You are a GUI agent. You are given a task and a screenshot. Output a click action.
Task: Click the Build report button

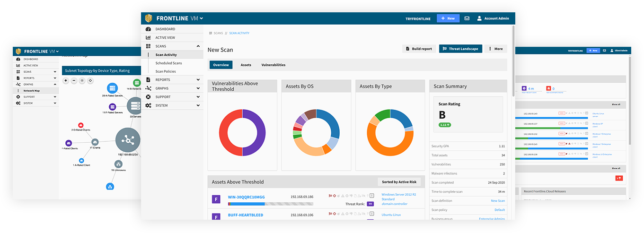(418, 49)
